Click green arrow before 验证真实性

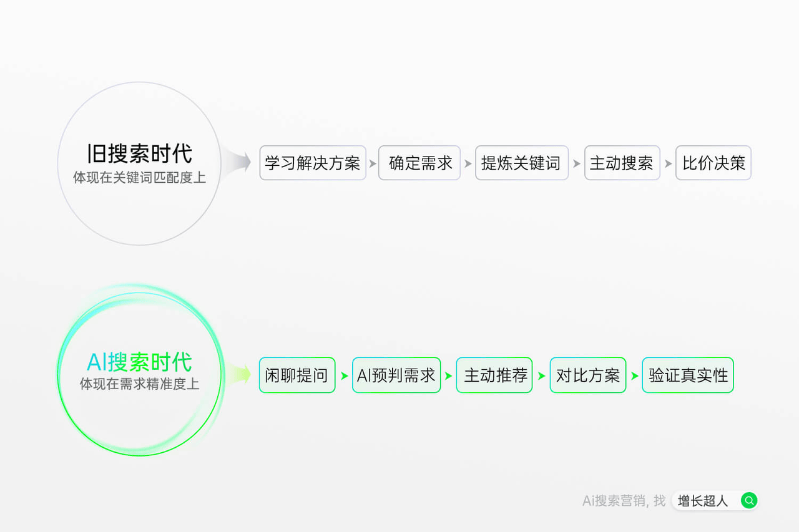(635, 376)
